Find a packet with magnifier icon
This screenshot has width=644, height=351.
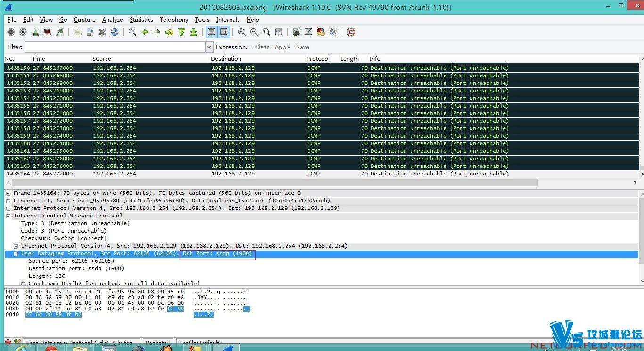pos(132,32)
